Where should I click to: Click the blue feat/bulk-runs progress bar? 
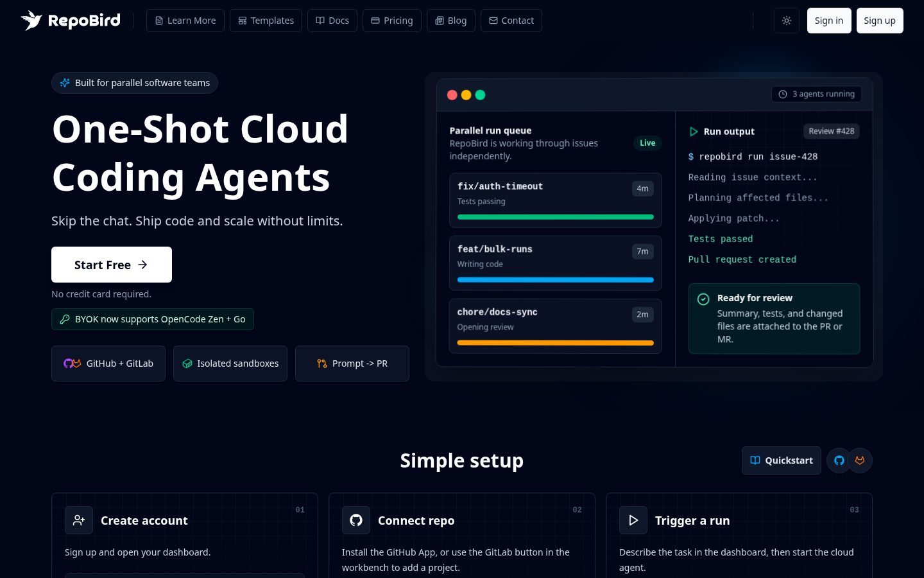click(x=556, y=280)
